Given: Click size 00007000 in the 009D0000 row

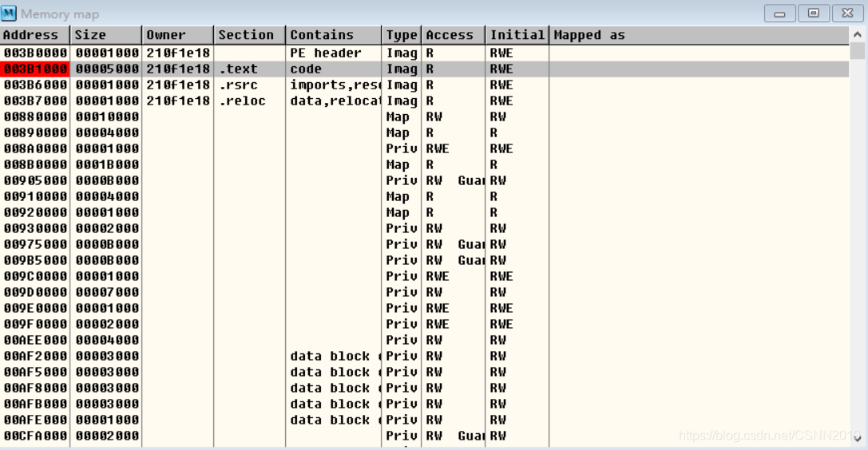Looking at the screenshot, I should pos(107,293).
